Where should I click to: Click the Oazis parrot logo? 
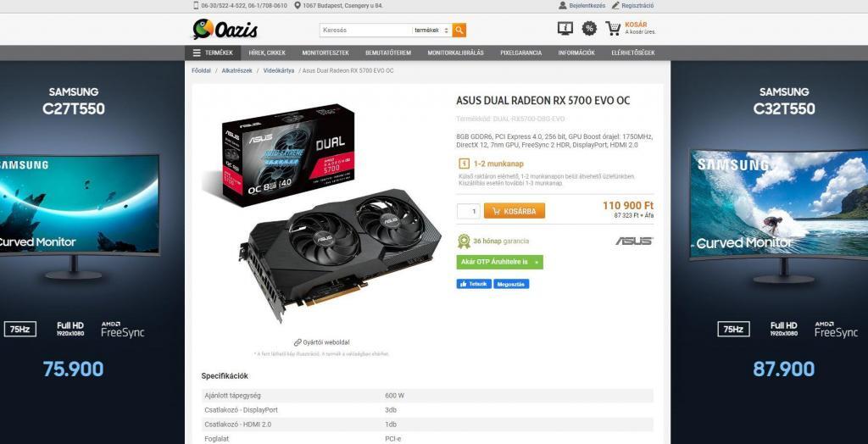click(225, 29)
